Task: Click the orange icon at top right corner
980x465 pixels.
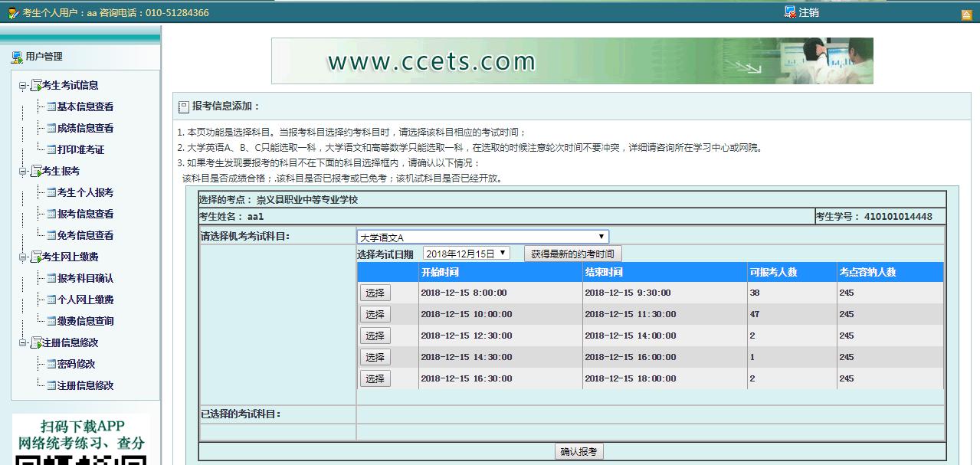Action: point(966,14)
